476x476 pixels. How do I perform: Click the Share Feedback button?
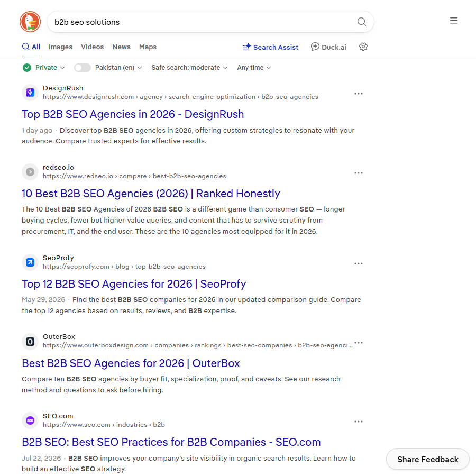coord(427,459)
